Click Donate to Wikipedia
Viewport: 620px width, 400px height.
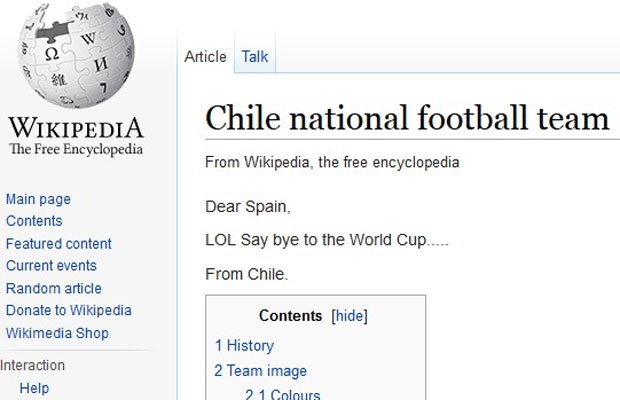pos(68,310)
